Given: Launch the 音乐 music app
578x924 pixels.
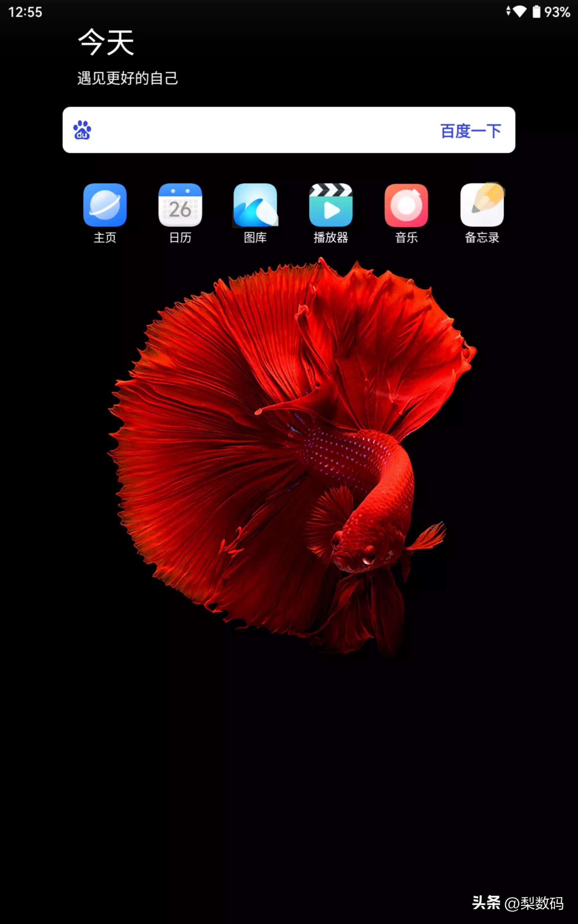Looking at the screenshot, I should (406, 205).
